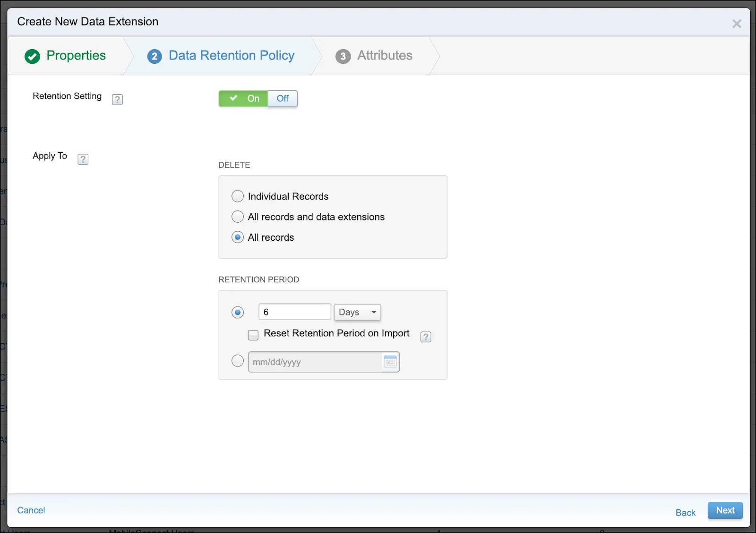Click help icon beside Reset Retention Period option
The width and height of the screenshot is (756, 533).
click(x=425, y=337)
